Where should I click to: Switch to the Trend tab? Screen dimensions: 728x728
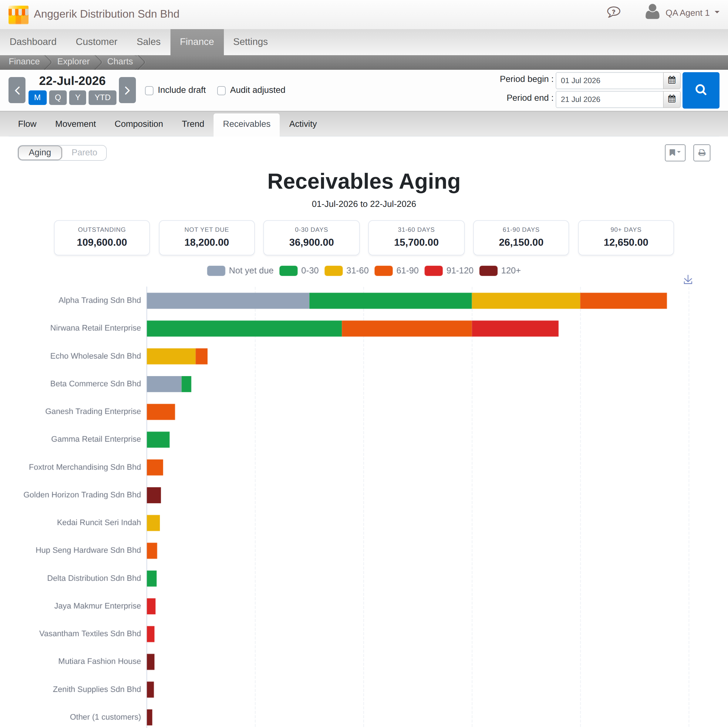pos(193,124)
